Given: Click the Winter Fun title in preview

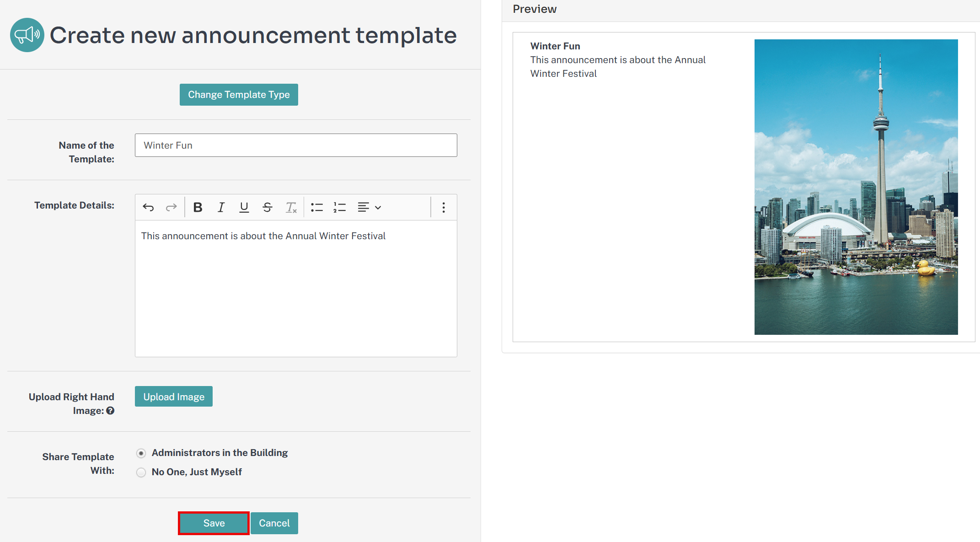Looking at the screenshot, I should coord(555,46).
